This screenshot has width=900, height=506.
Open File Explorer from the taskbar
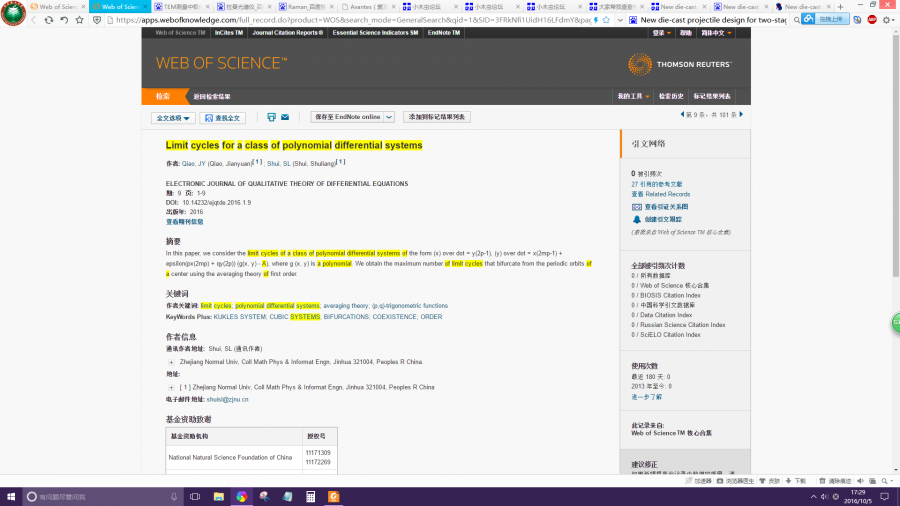[219, 497]
